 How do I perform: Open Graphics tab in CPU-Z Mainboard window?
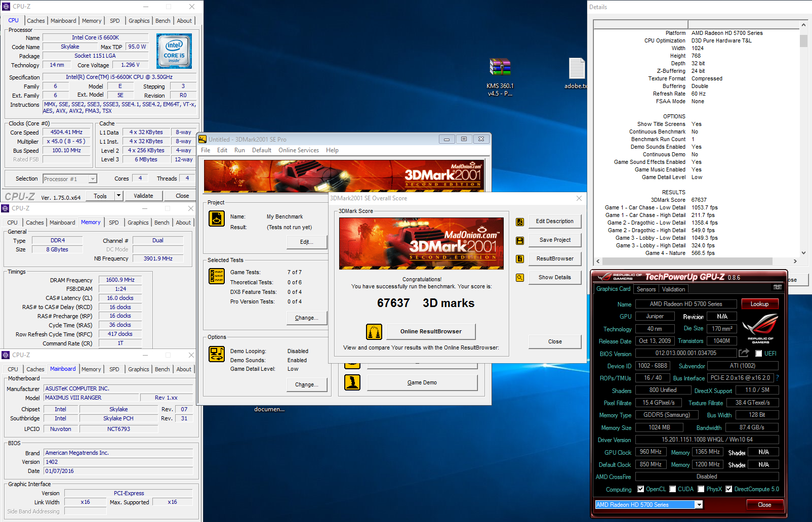(139, 369)
